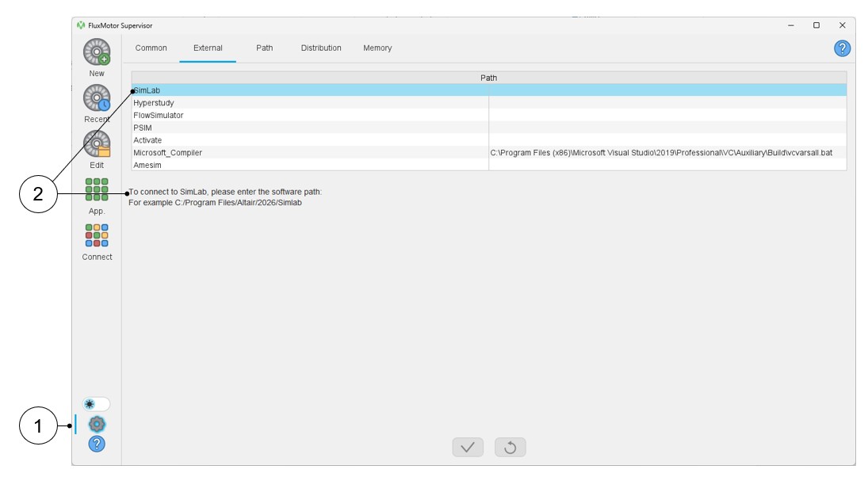The height and width of the screenshot is (477, 868).
Task: Click the empty SimLab path cell
Action: tap(667, 90)
